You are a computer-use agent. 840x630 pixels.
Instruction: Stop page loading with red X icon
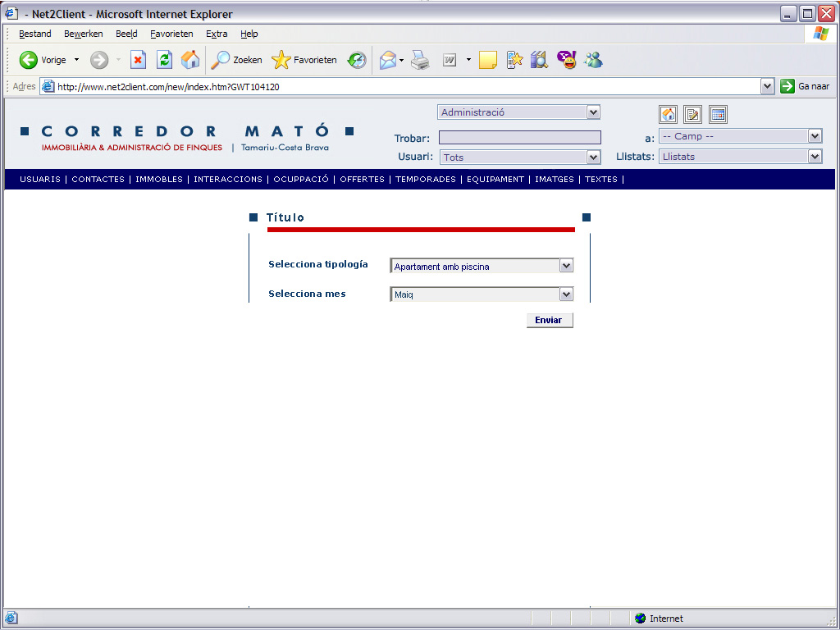click(138, 60)
